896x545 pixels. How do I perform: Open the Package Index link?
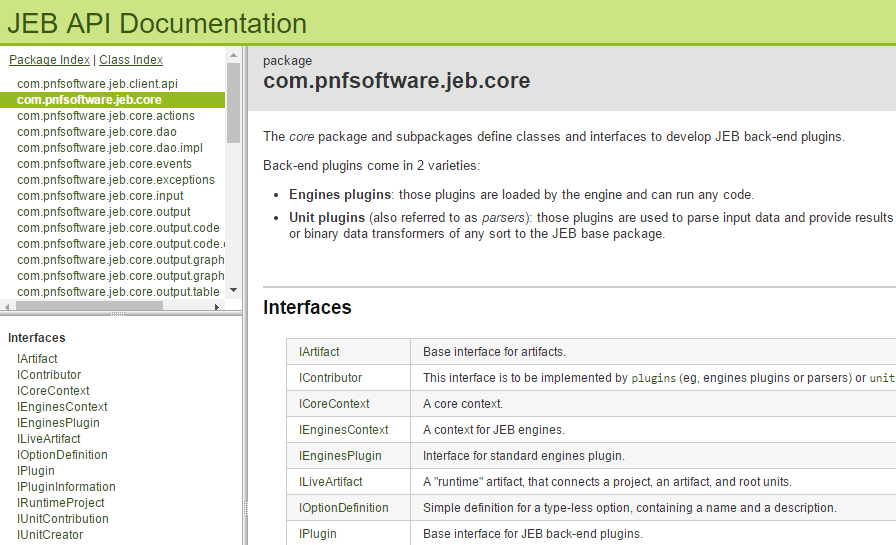click(49, 60)
